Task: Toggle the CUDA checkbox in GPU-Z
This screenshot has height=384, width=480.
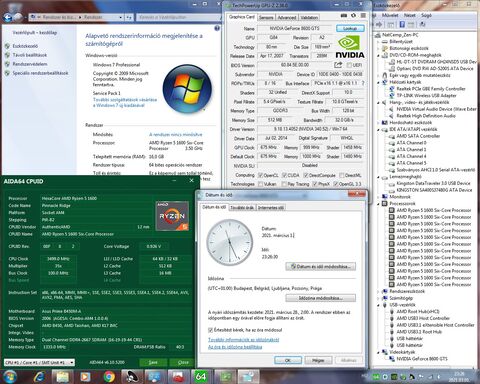Action: 284,175
